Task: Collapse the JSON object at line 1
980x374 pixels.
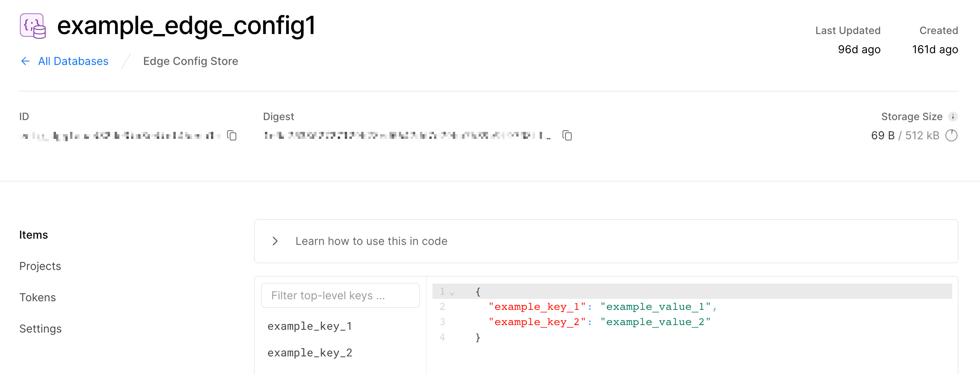Action: pos(452,293)
